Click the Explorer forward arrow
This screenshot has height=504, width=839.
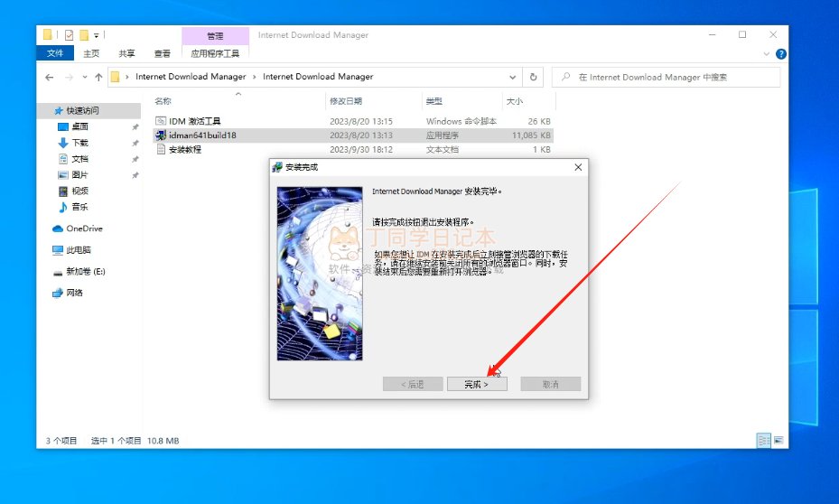point(69,77)
